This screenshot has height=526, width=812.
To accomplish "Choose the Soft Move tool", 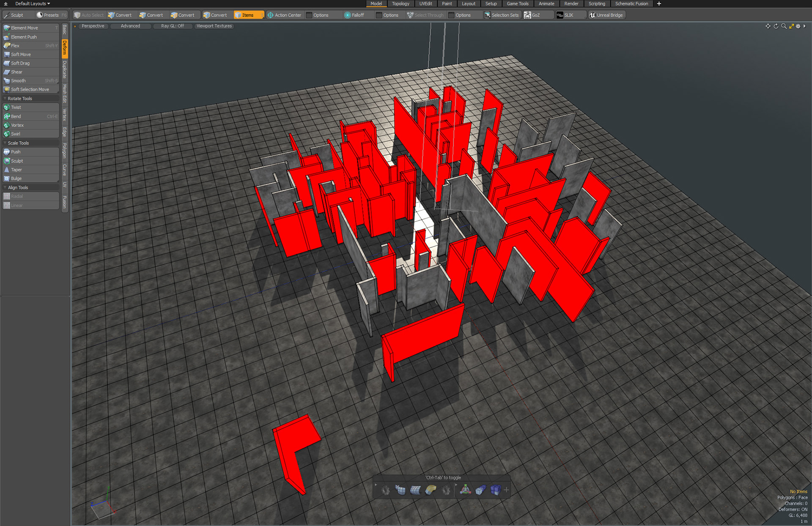I will [x=30, y=55].
